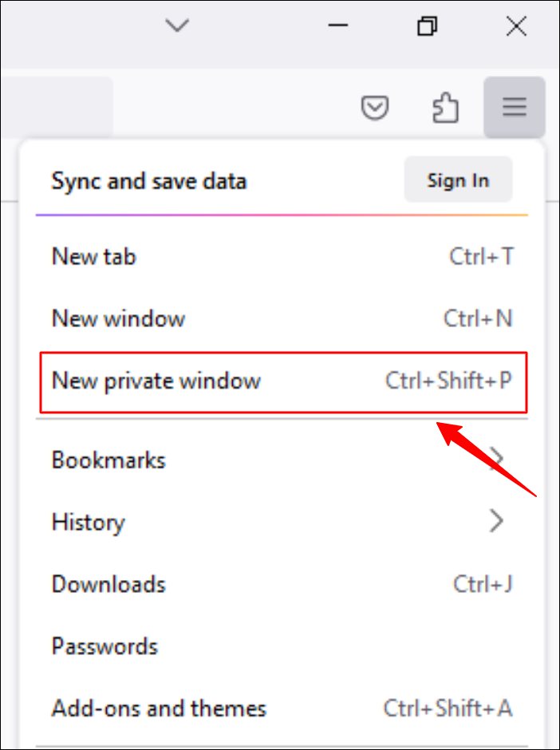Open the Bookmarks menu entry
Viewport: 560px width, 750px height.
tap(108, 460)
